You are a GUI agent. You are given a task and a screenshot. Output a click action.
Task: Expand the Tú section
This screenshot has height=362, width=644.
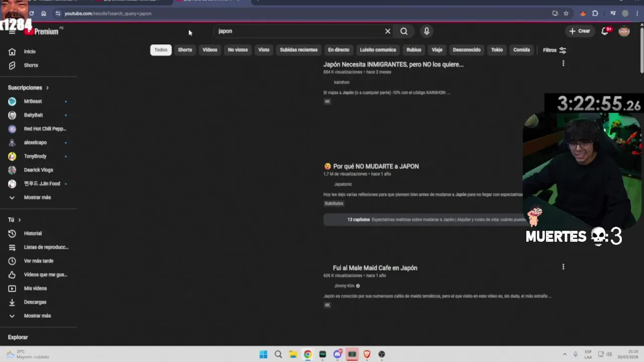click(x=14, y=220)
